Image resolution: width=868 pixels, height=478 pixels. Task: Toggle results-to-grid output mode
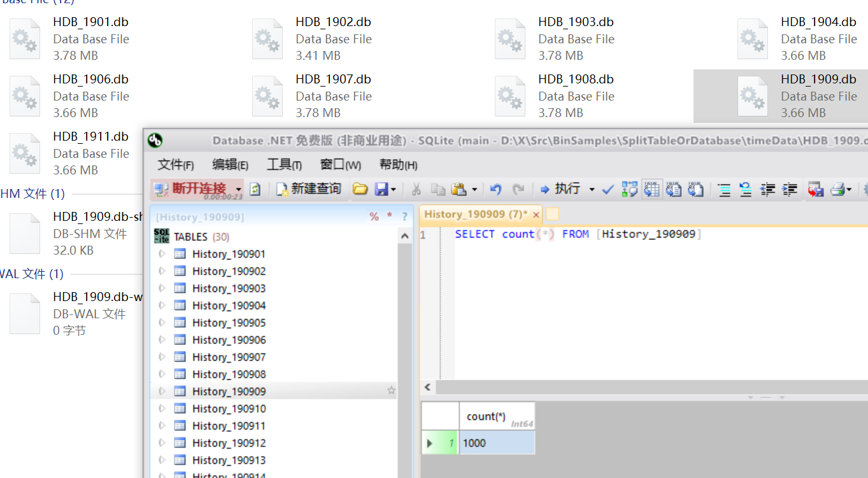(x=651, y=189)
